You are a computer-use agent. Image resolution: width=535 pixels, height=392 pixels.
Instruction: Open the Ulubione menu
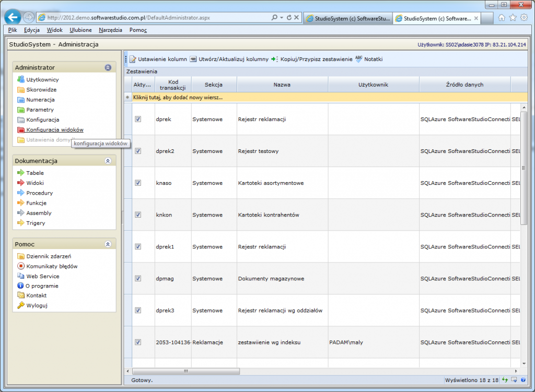pyautogui.click(x=80, y=30)
